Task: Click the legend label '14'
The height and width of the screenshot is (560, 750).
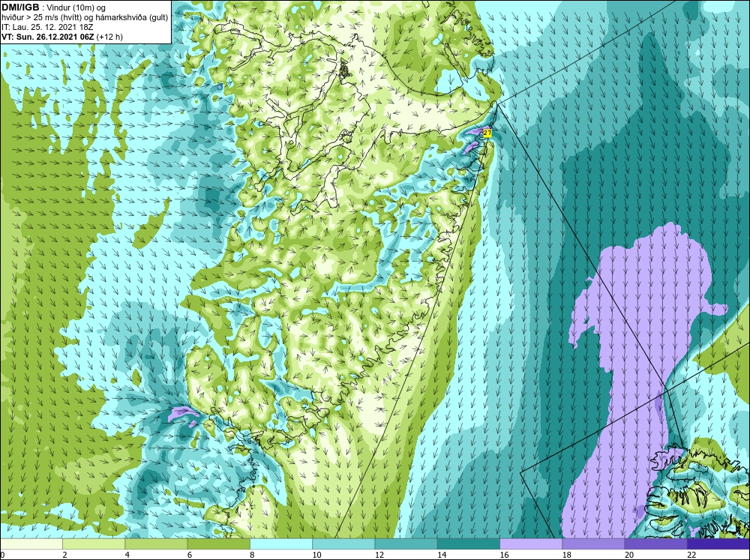Action: [x=442, y=555]
